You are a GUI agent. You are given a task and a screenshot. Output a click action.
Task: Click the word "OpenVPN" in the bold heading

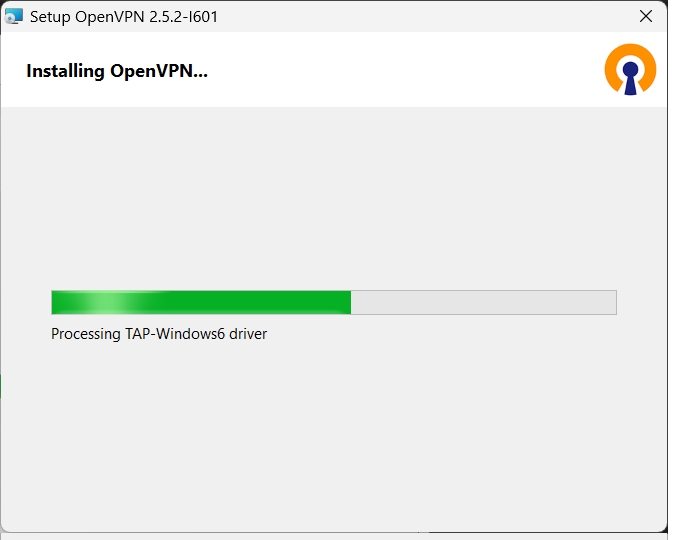151,71
